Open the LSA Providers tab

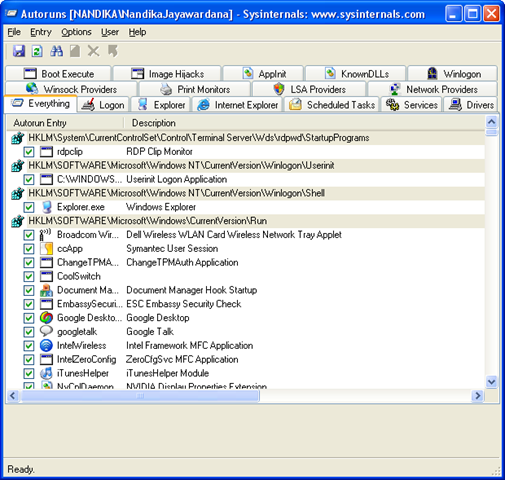coord(309,89)
